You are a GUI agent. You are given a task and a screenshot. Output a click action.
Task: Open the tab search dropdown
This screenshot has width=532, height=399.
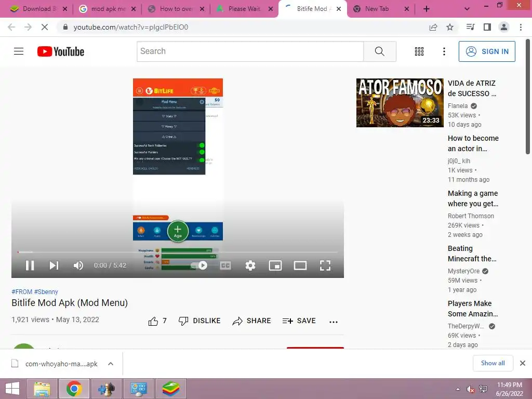pyautogui.click(x=467, y=9)
